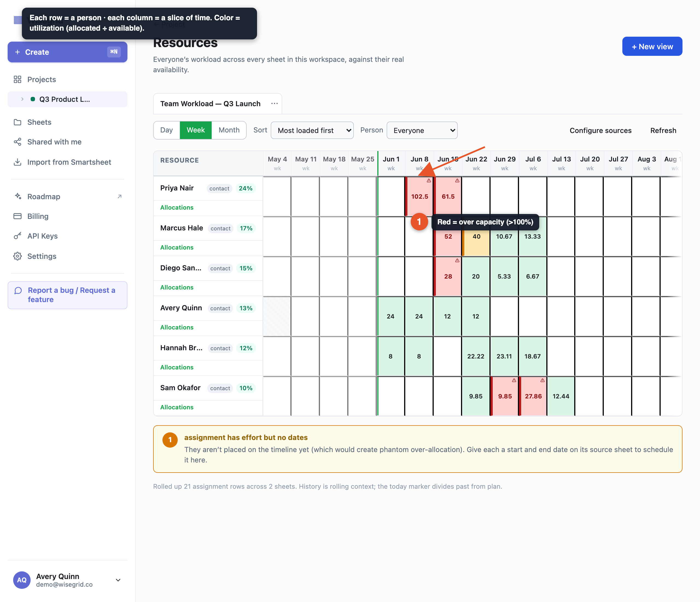Select the Week view toggle

point(196,130)
